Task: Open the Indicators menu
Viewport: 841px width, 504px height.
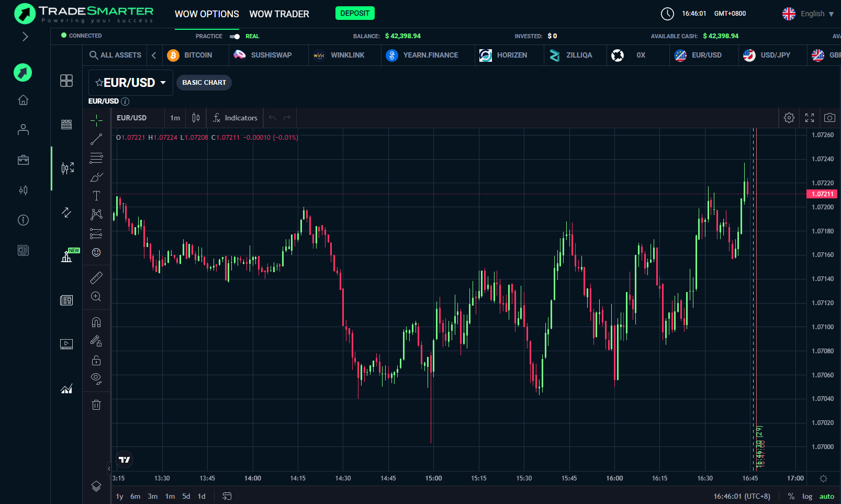Action: click(235, 118)
